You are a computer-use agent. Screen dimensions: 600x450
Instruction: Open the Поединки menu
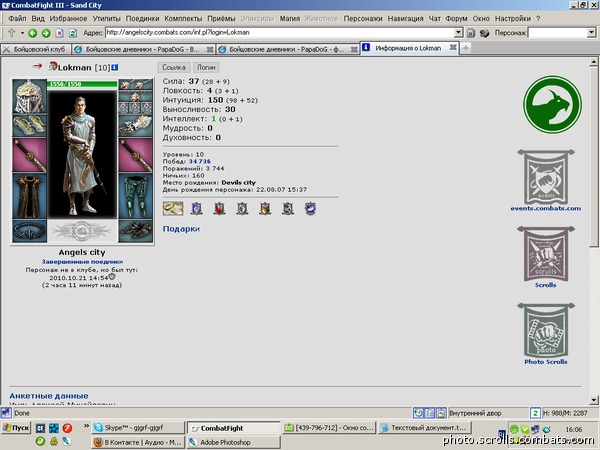[x=142, y=18]
